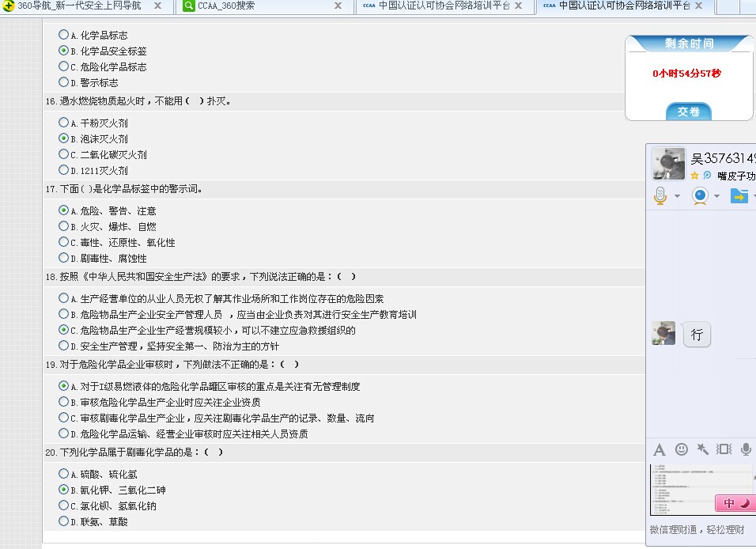
Task: Select Q19 option B 应关注企业资质
Action: (x=63, y=401)
